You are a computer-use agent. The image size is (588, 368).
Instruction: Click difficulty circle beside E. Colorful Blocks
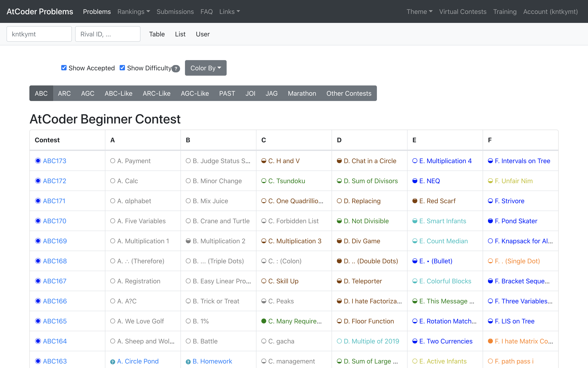point(415,281)
